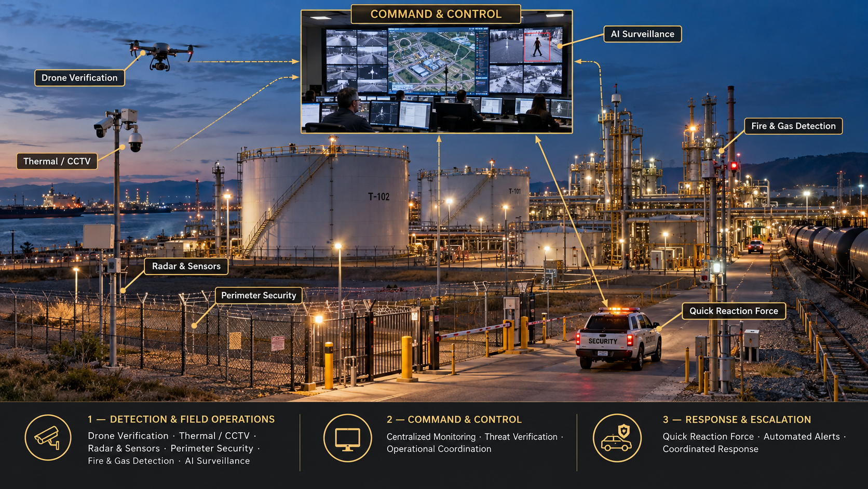The height and width of the screenshot is (489, 868).
Task: Click the security camera icon in the footer
Action: click(x=48, y=438)
